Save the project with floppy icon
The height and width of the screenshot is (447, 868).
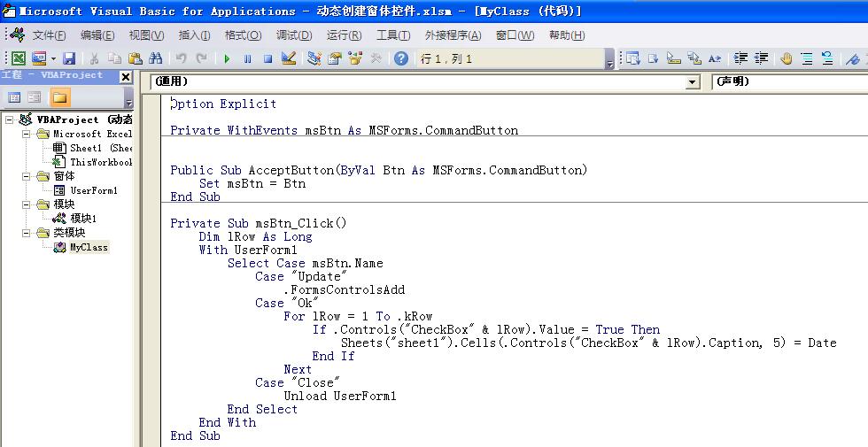point(69,58)
